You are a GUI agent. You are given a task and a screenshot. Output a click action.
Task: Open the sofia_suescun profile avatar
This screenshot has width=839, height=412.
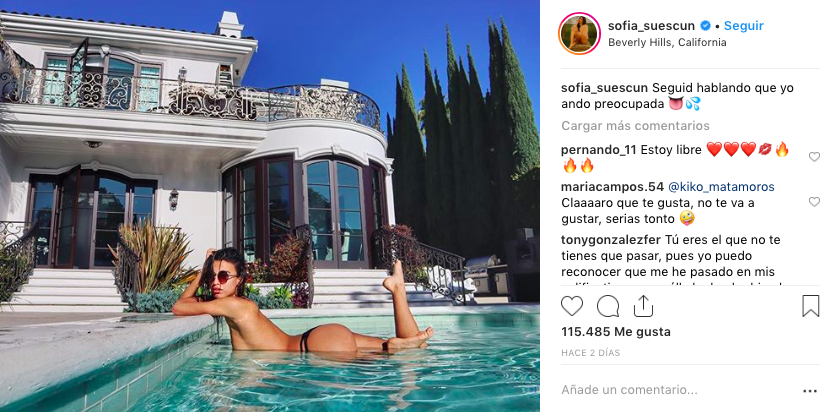point(578,33)
